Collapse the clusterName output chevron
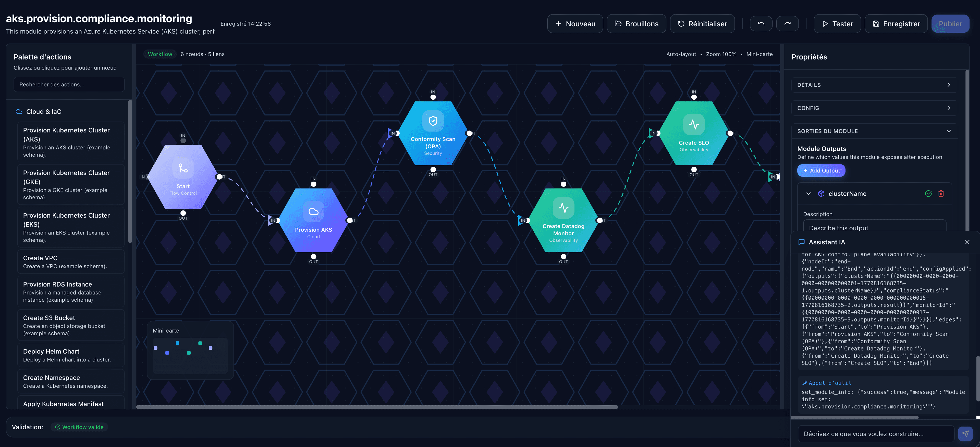This screenshot has height=447, width=980. (808, 193)
